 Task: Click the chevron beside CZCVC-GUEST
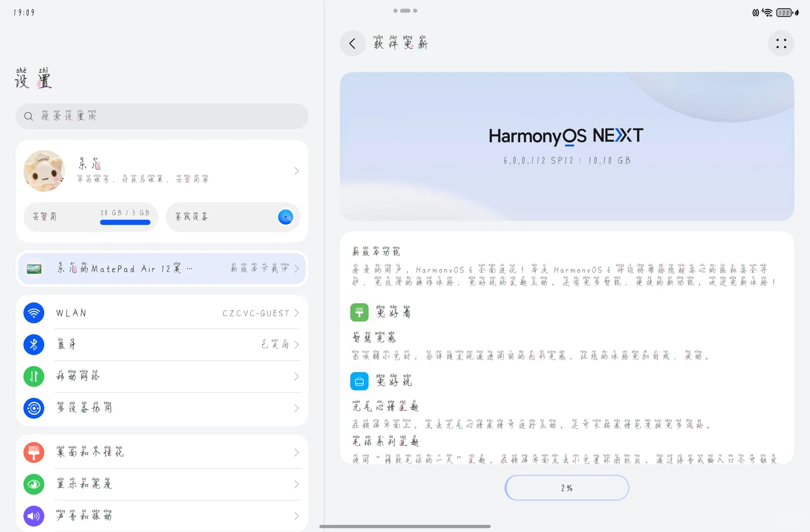click(x=296, y=313)
